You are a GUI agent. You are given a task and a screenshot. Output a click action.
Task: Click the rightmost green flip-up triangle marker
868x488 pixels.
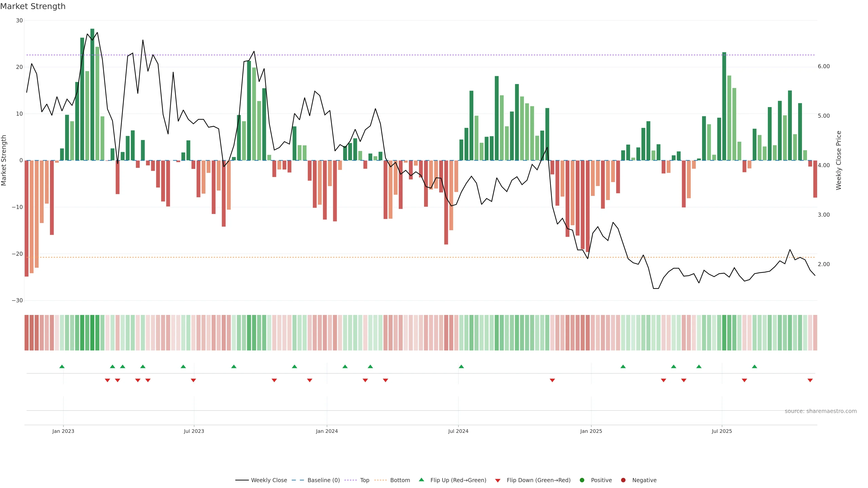point(755,366)
